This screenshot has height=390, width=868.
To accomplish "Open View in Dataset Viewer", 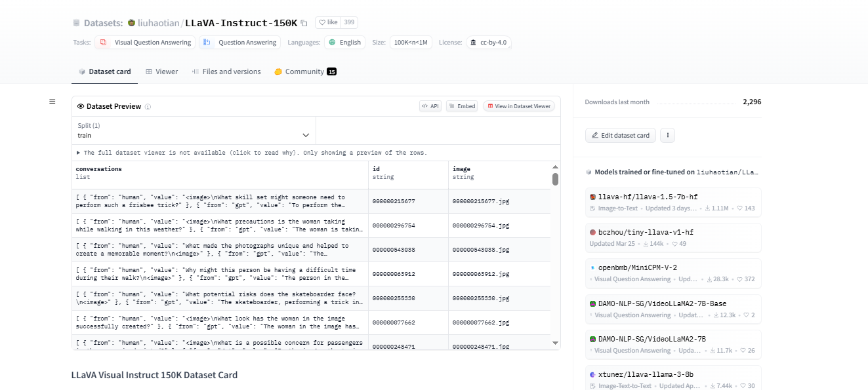I will pyautogui.click(x=519, y=106).
